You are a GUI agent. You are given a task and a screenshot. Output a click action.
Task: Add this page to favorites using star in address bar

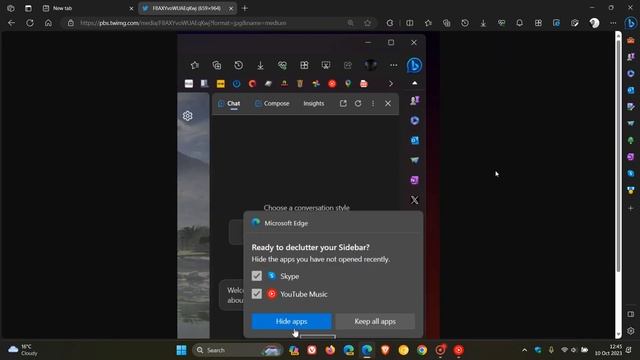coord(368,23)
